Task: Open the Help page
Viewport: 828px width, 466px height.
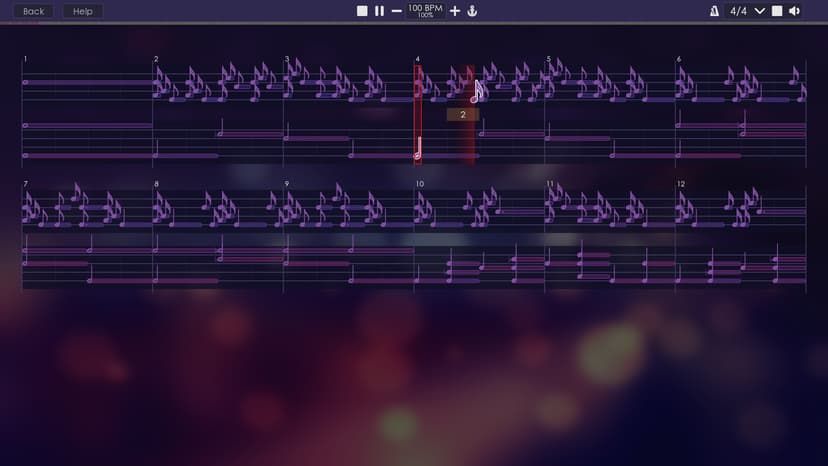Action: pos(82,11)
